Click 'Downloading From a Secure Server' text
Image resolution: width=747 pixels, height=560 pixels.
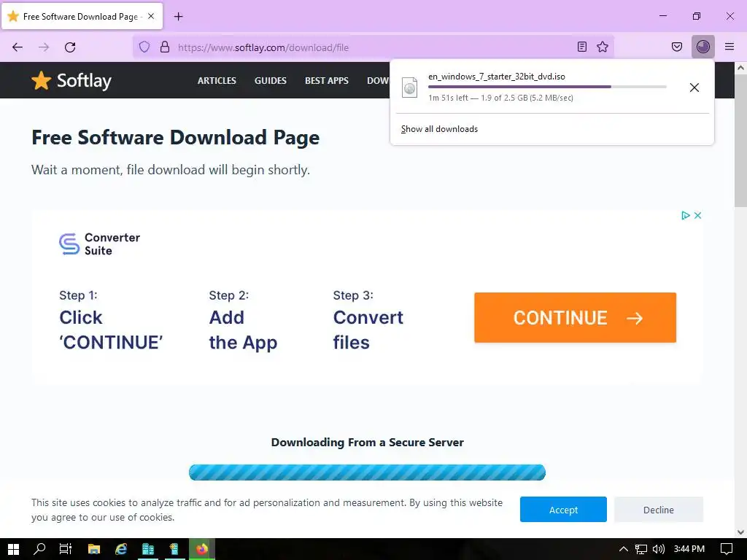pos(368,443)
